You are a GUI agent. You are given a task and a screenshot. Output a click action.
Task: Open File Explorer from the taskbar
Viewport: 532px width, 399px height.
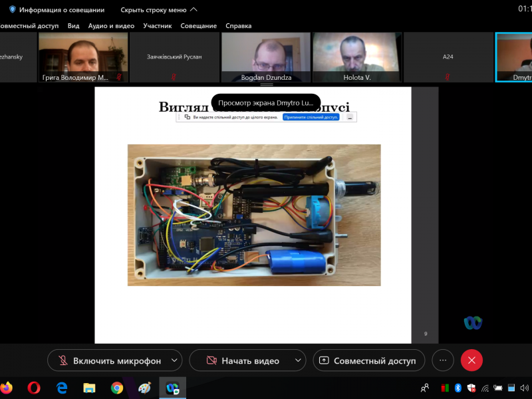(x=89, y=388)
